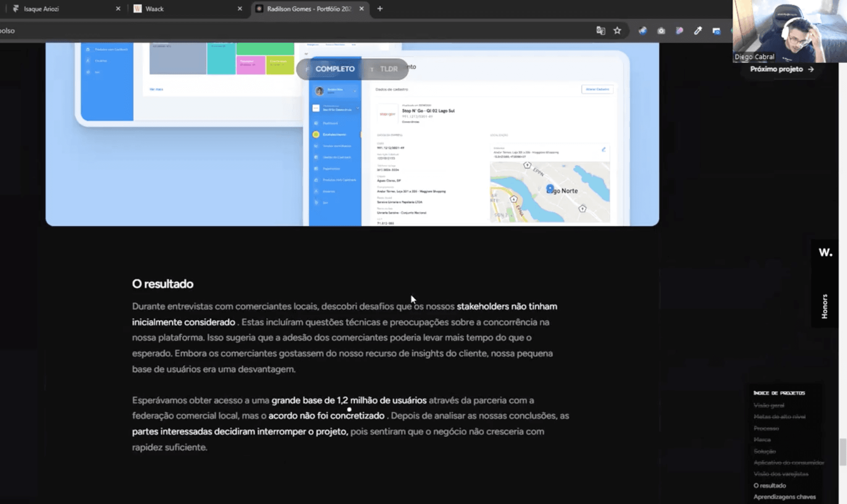This screenshot has width=847, height=504.
Task: Activate the eyedropper color picker extension
Action: [x=698, y=31]
